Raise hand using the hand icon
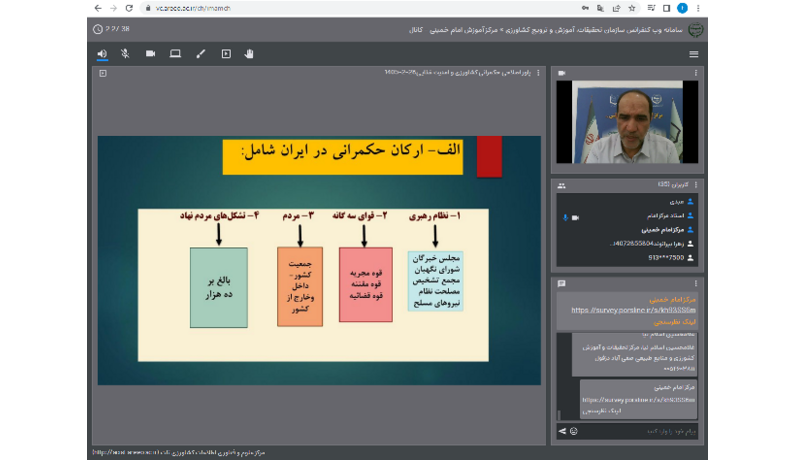This screenshot has width=795, height=460. [249, 54]
